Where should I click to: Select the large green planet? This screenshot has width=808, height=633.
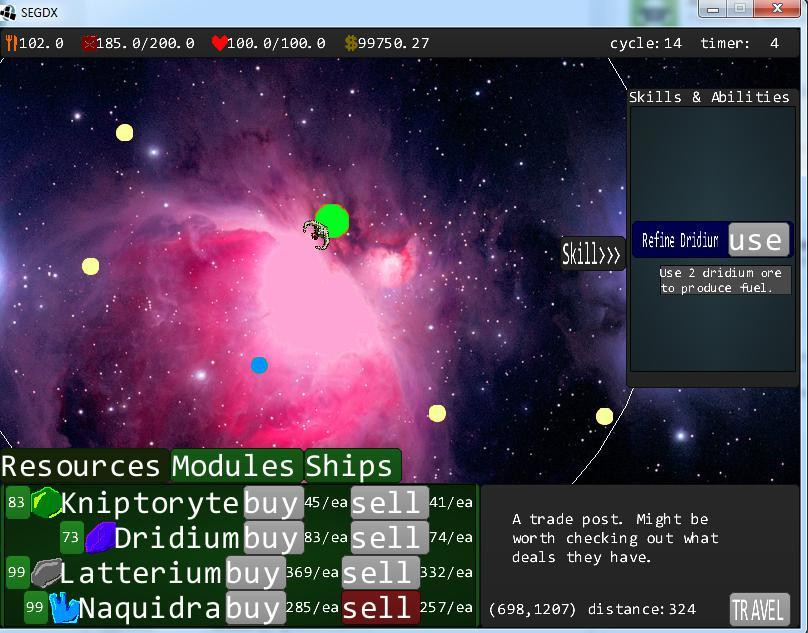(332, 221)
